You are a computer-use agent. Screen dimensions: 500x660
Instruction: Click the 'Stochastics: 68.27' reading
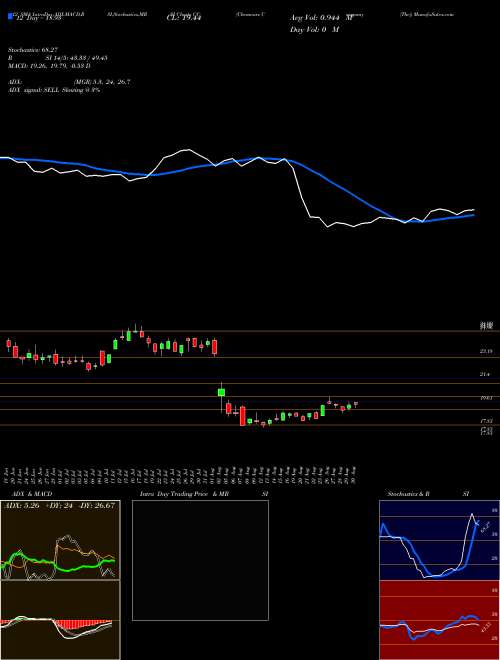(x=33, y=50)
